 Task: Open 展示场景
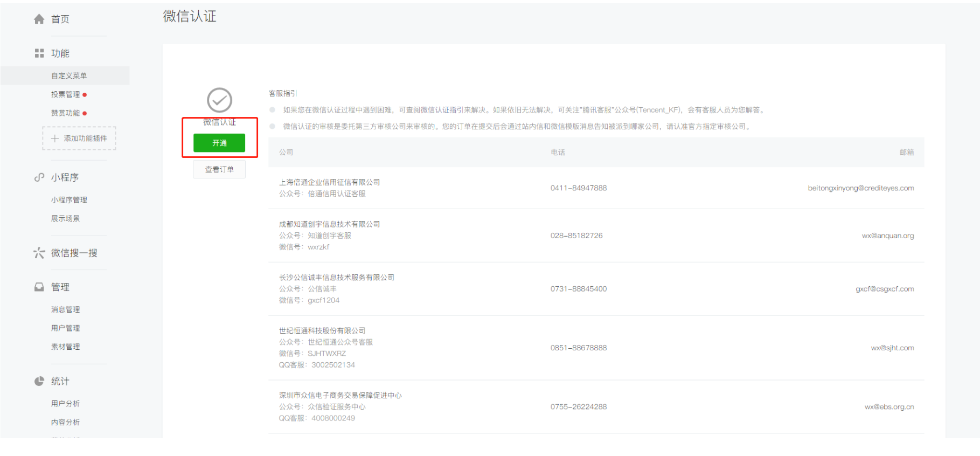65,218
